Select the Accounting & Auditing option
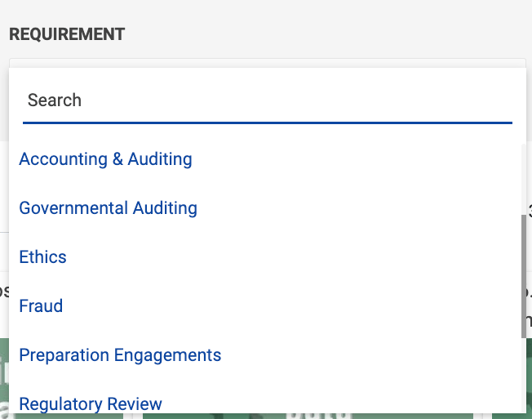The width and height of the screenshot is (532, 419). 105,159
